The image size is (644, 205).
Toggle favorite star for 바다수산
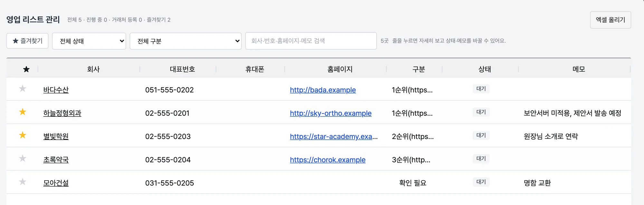point(23,89)
